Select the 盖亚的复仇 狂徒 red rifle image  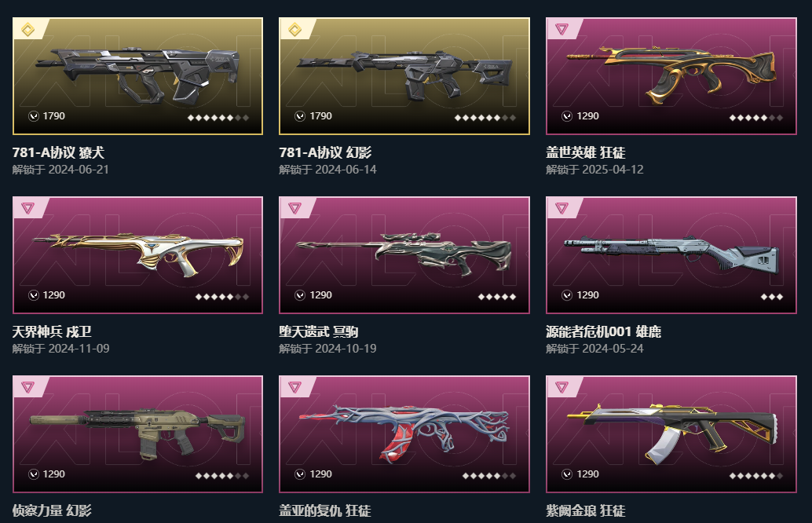(x=404, y=434)
